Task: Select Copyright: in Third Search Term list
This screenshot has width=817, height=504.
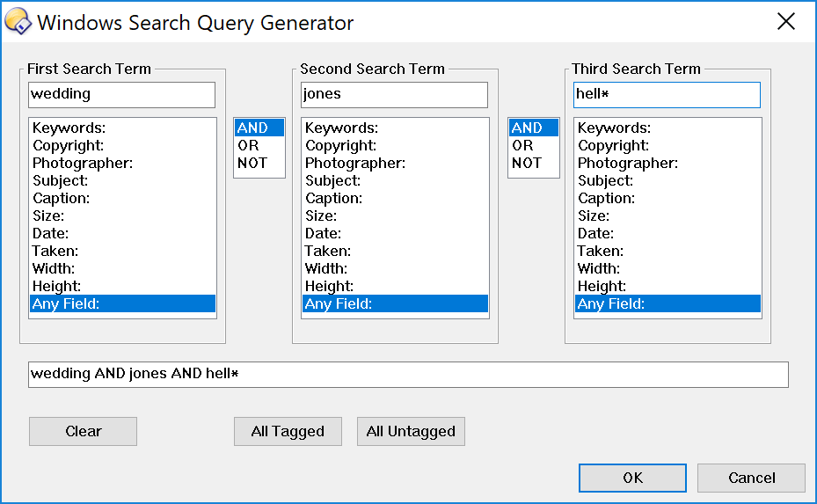Action: coord(667,145)
